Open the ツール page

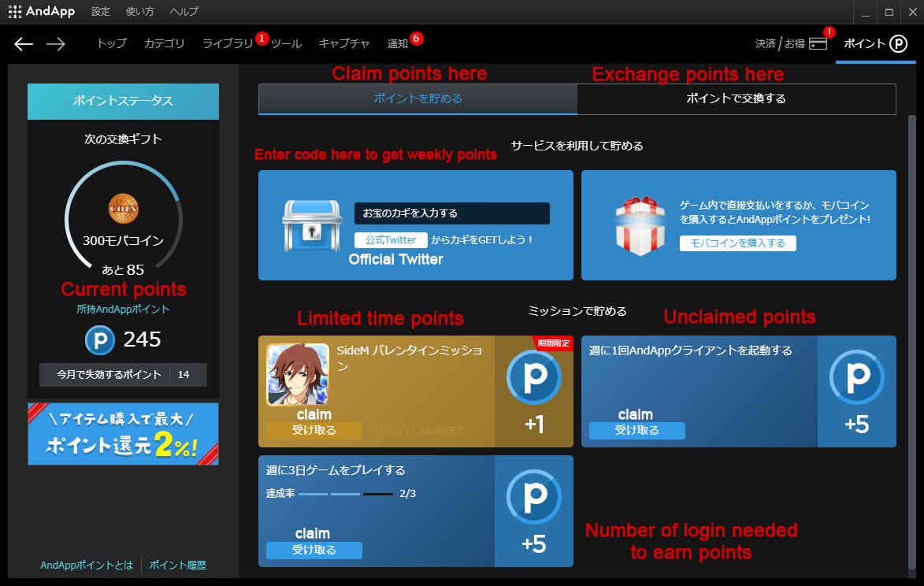point(287,43)
